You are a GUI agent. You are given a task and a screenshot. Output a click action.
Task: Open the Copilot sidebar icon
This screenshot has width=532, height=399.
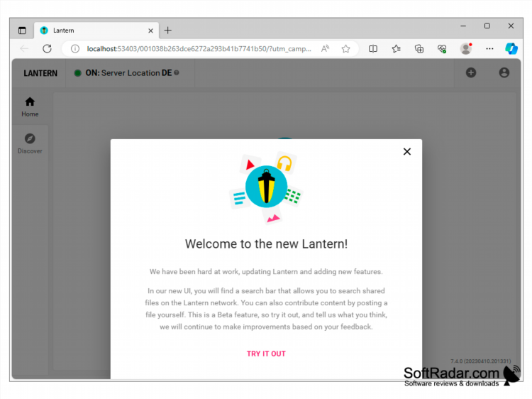(x=511, y=48)
